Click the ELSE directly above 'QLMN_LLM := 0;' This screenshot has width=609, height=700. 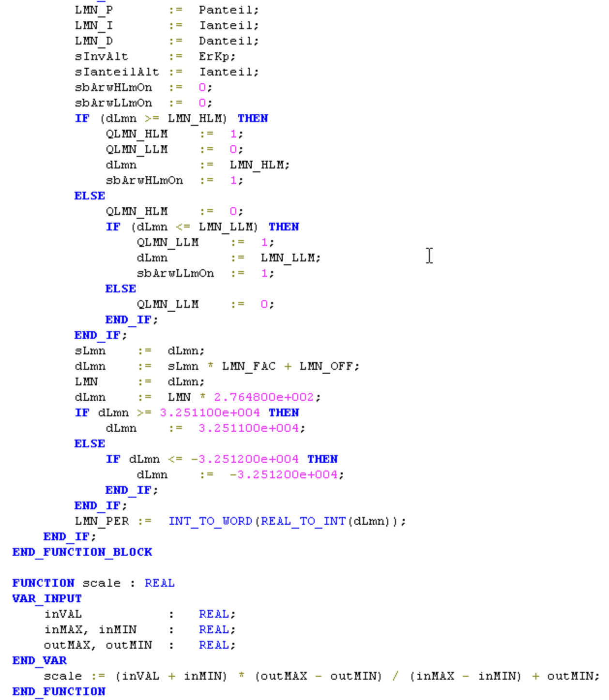click(x=121, y=289)
